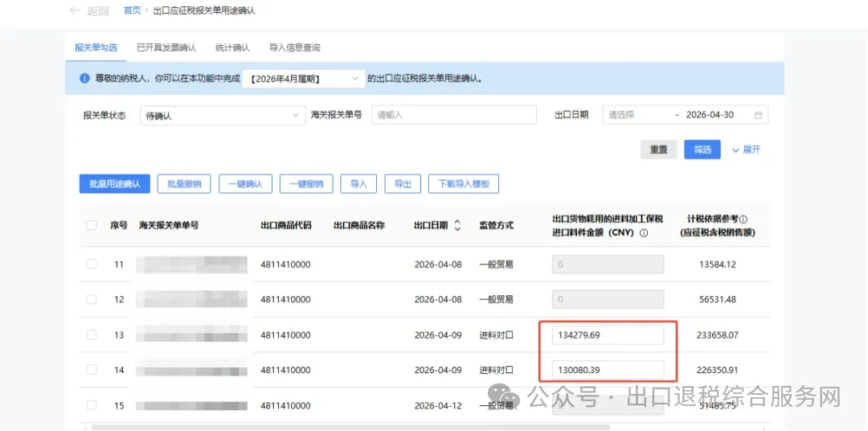Tick the select-all checkbox in table header
868x431 pixels.
tap(92, 225)
